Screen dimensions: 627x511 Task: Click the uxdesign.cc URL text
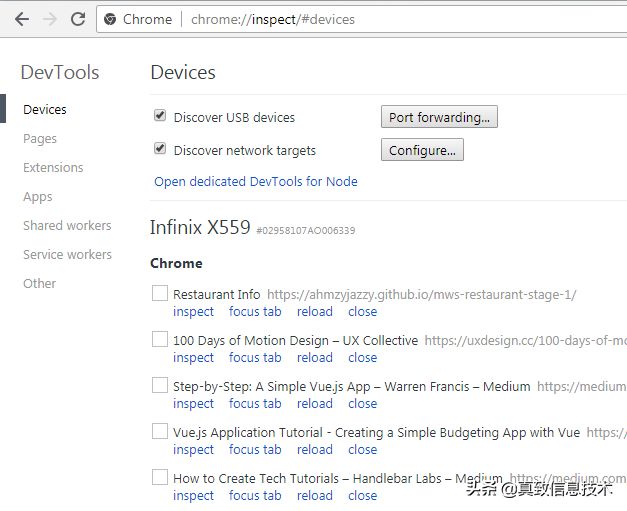[526, 341]
